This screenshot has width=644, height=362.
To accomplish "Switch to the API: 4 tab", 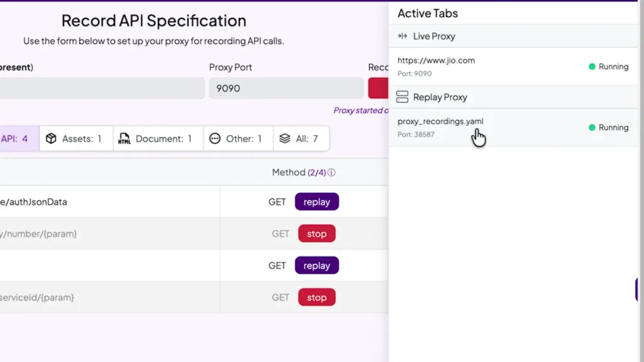I will tap(15, 139).
